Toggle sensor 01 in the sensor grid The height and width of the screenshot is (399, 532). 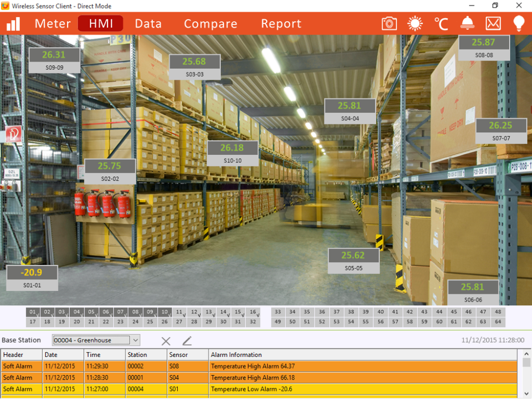pos(33,313)
